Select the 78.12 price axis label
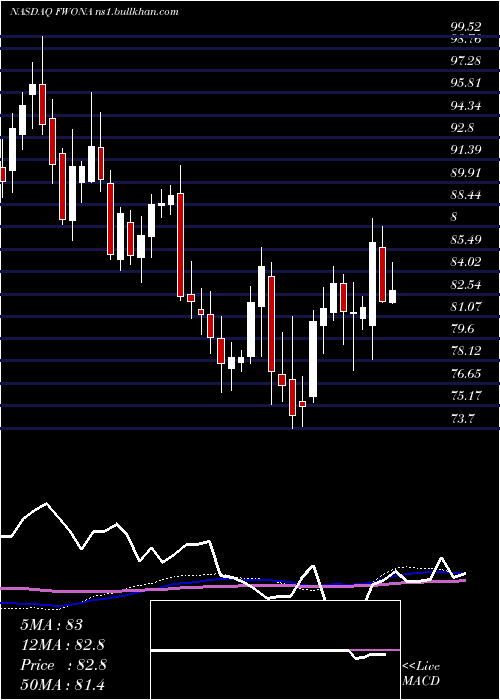Viewport: 500px width, 700px height. [x=465, y=351]
